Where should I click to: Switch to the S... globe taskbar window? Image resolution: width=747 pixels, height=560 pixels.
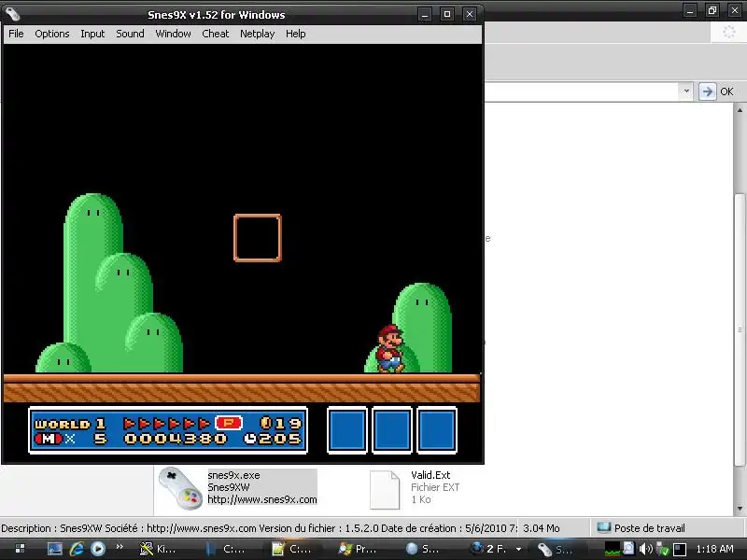tap(423, 549)
